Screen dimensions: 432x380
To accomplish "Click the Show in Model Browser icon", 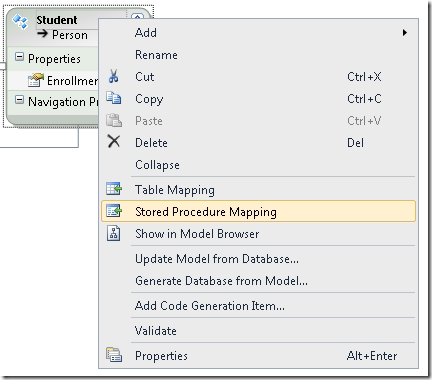I will pyautogui.click(x=114, y=233).
